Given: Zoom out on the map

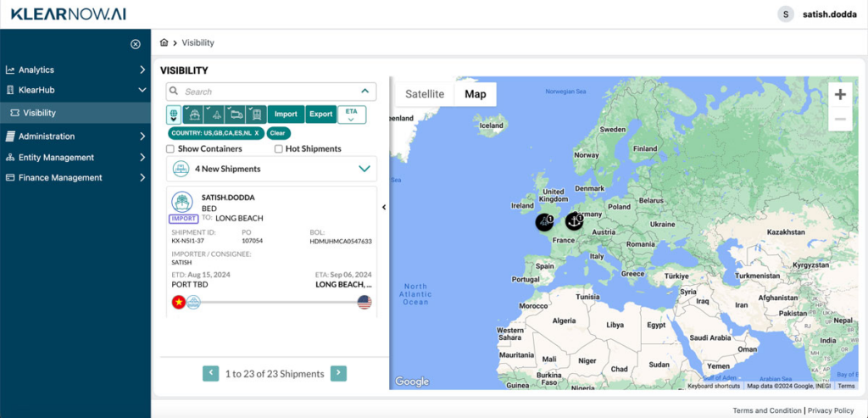Looking at the screenshot, I should coord(839,120).
